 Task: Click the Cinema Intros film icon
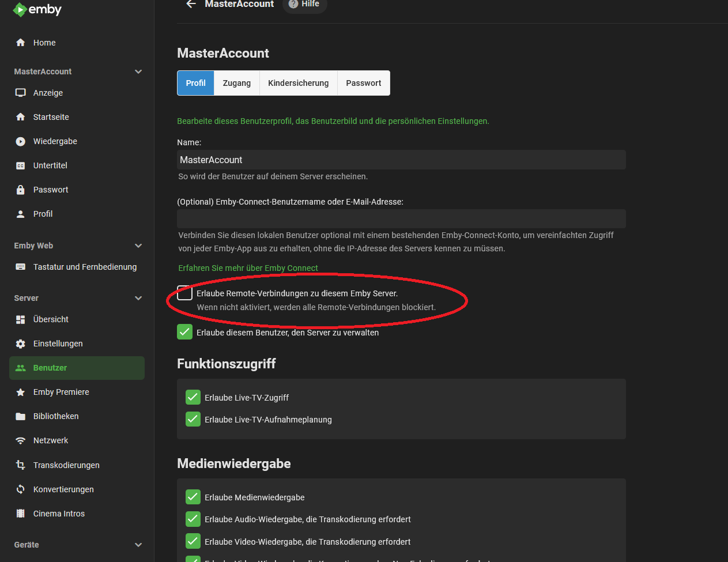[x=21, y=514]
